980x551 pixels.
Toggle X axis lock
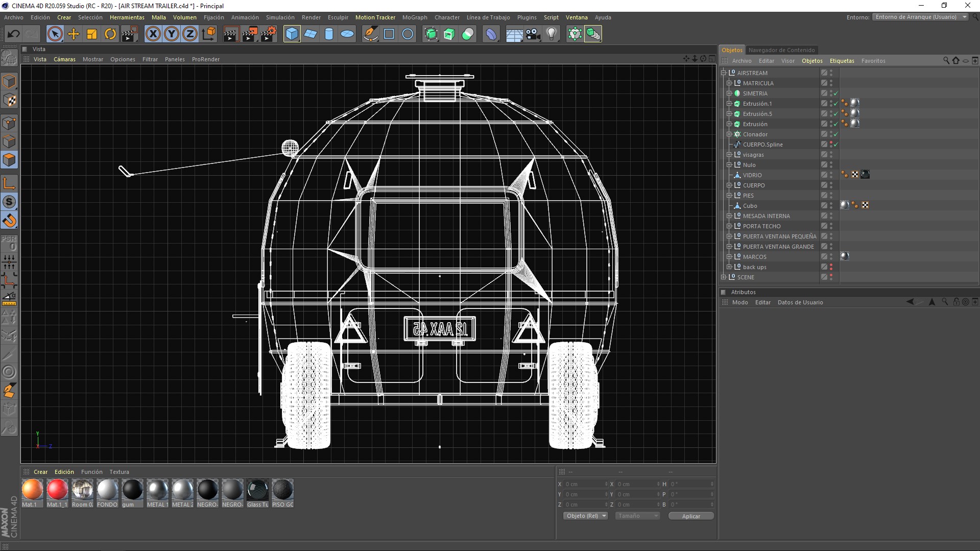tap(153, 34)
